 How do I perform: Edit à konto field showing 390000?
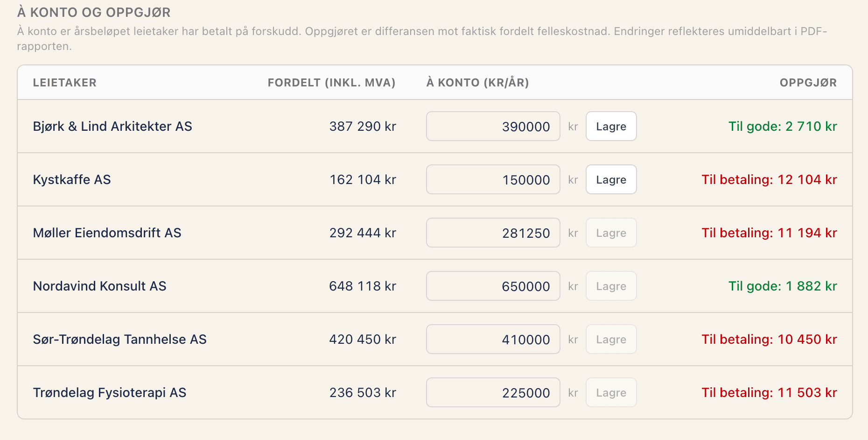[x=493, y=126]
